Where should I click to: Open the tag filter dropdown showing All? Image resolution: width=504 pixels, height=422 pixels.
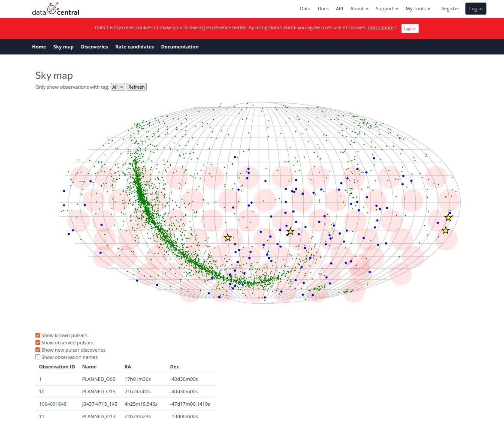(118, 87)
